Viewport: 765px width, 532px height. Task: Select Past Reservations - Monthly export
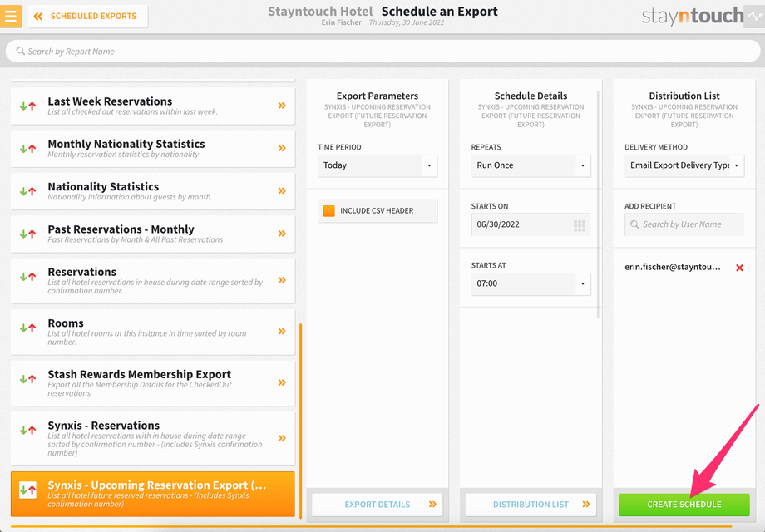point(153,234)
